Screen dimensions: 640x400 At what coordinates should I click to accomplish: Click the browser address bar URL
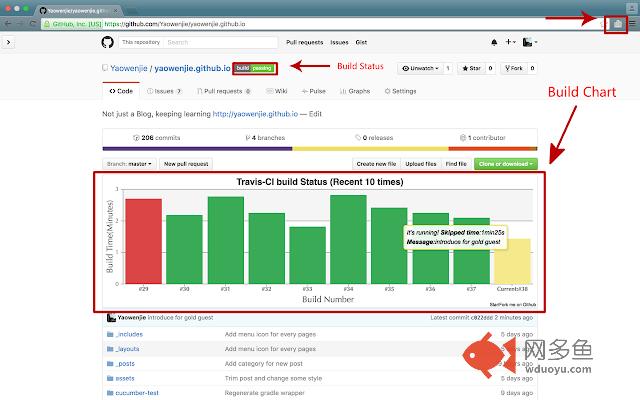[x=175, y=24]
